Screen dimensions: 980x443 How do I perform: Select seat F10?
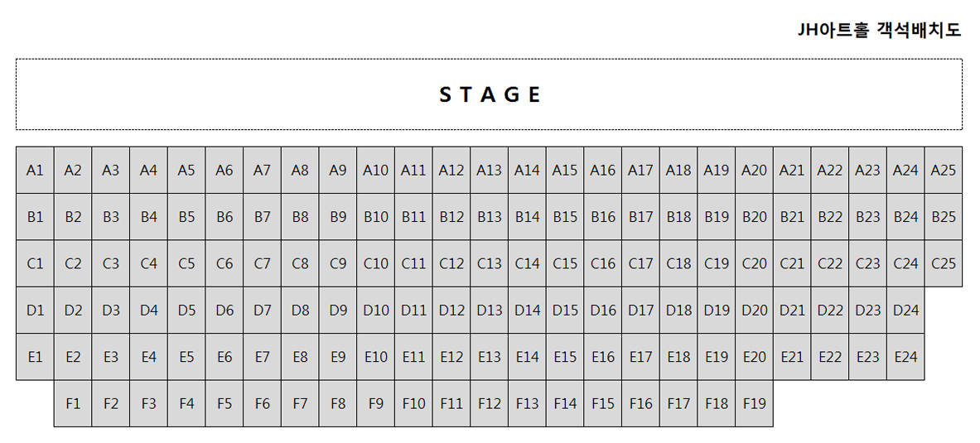click(413, 403)
